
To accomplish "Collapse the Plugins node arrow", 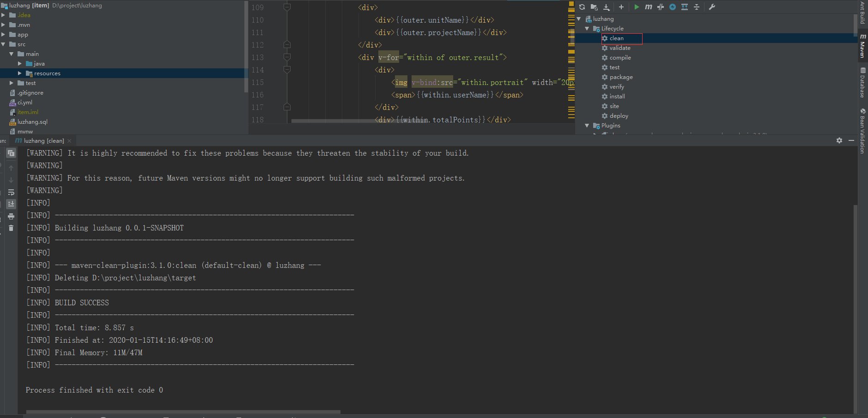I will [x=587, y=126].
